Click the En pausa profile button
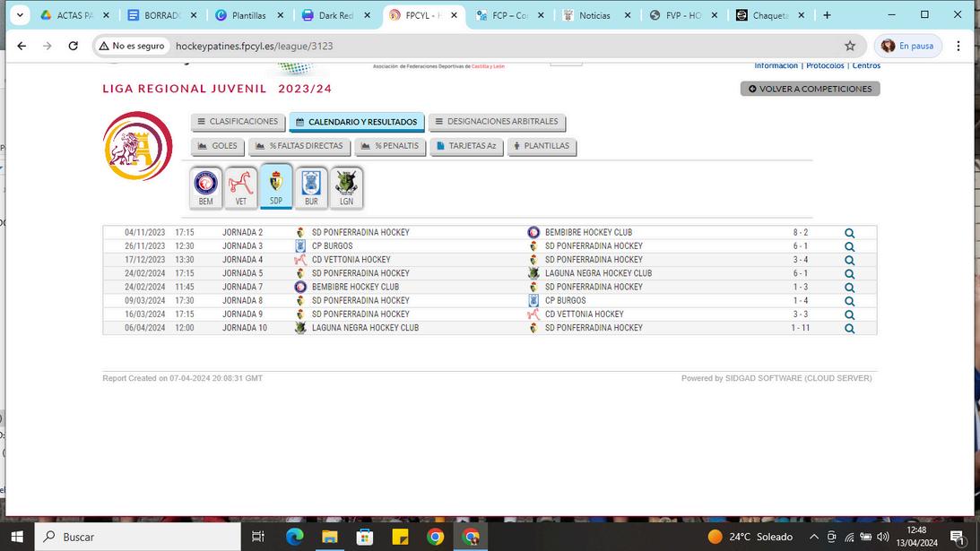The image size is (980, 551). tap(907, 46)
